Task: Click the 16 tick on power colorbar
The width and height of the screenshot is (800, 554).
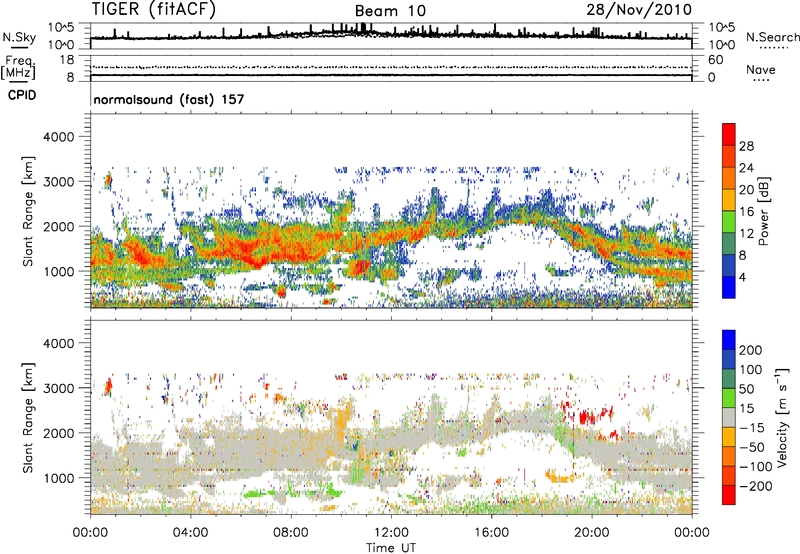Action: pyautogui.click(x=746, y=211)
